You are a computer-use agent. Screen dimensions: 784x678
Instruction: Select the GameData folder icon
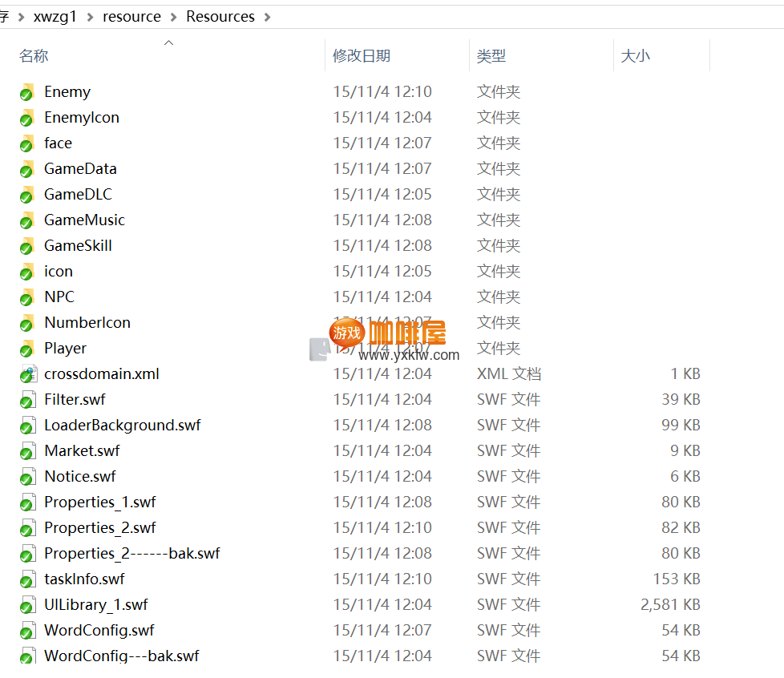point(27,169)
